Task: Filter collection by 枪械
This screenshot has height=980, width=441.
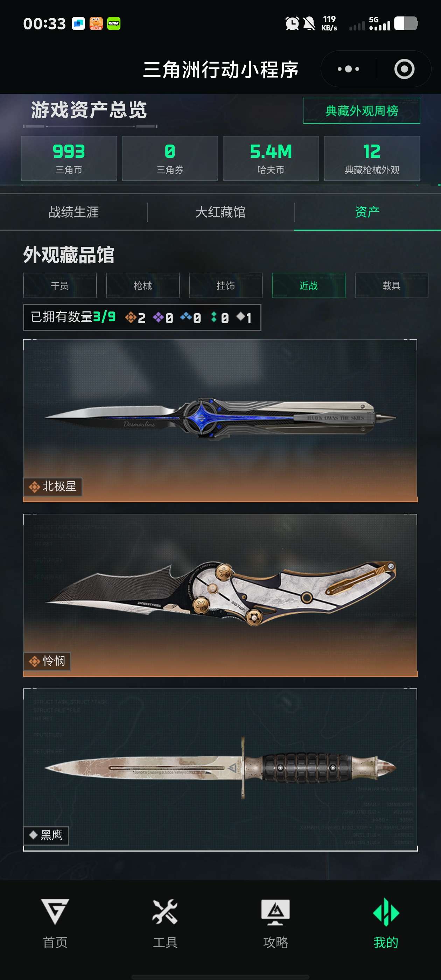Action: 143,285
